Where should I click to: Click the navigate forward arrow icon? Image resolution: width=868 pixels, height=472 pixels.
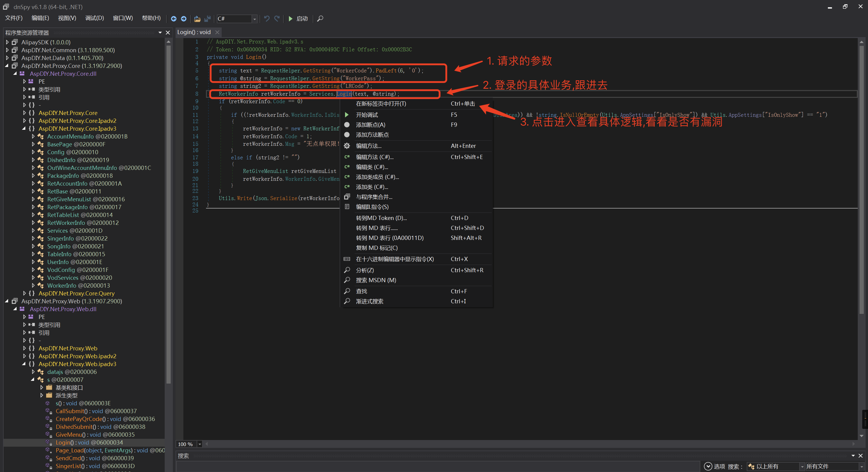[183, 18]
